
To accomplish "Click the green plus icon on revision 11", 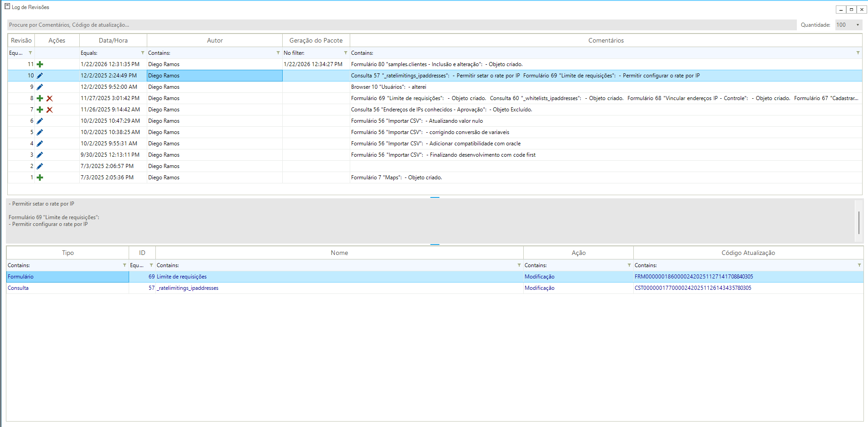I will tap(40, 64).
